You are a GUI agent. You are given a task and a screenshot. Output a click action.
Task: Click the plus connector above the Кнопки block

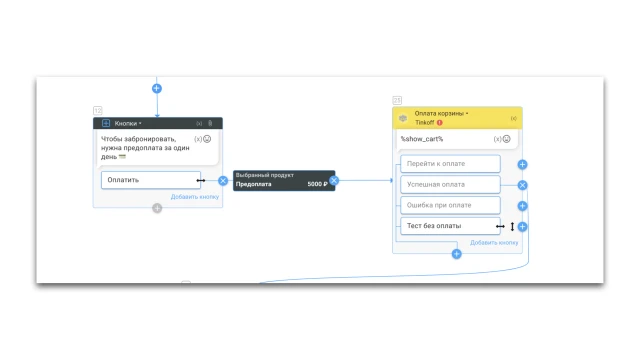(x=157, y=89)
